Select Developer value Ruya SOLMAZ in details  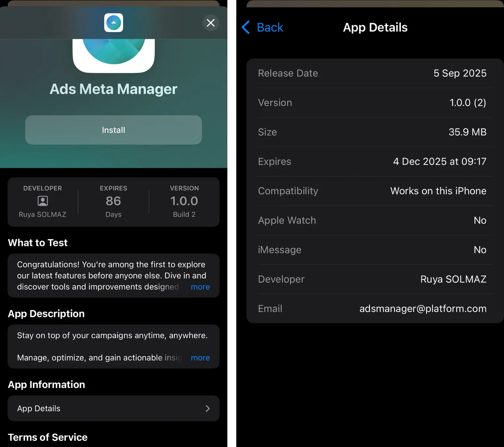(453, 279)
